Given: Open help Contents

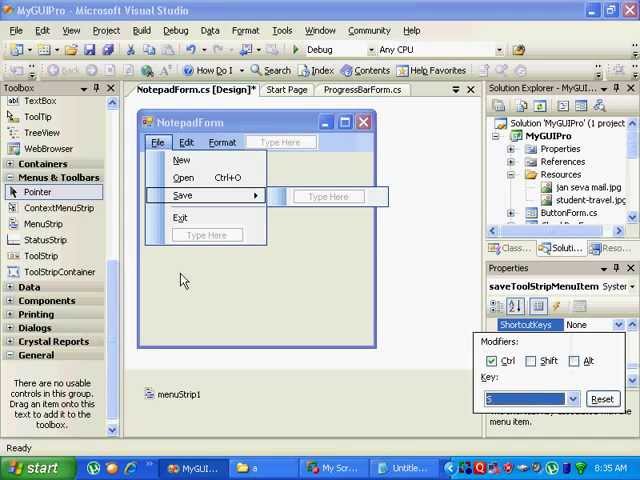Looking at the screenshot, I should tap(365, 71).
